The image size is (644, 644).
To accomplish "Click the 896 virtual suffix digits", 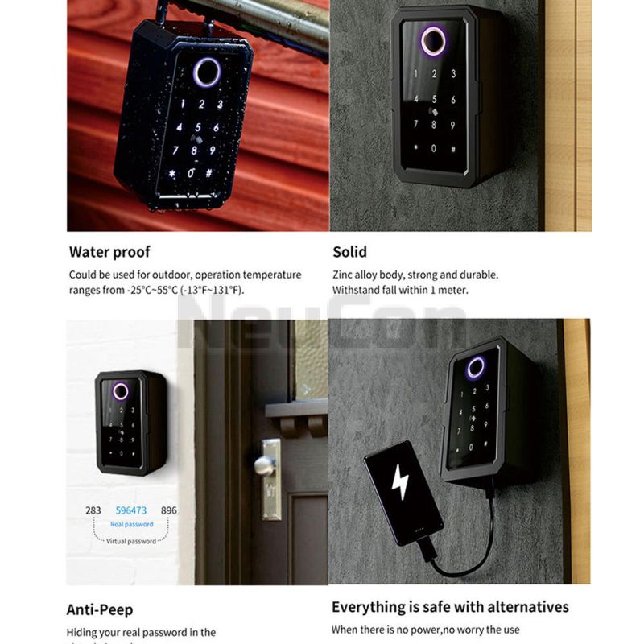I will (x=169, y=510).
